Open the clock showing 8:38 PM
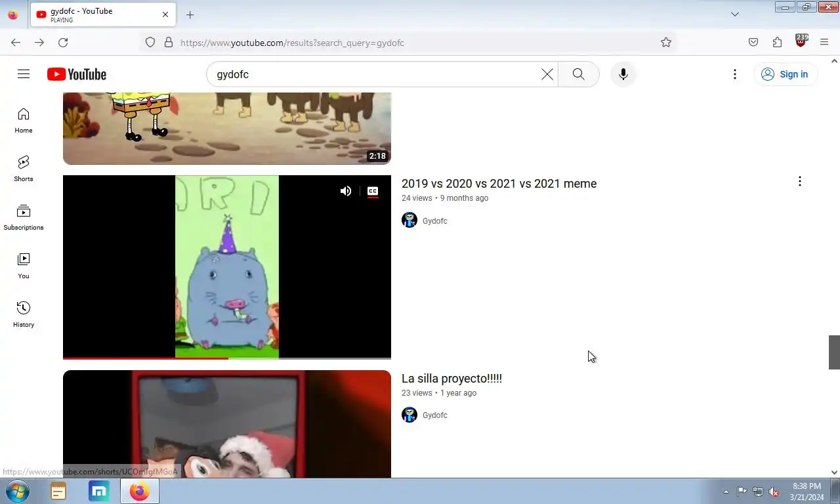Image resolution: width=840 pixels, height=504 pixels. click(x=807, y=492)
